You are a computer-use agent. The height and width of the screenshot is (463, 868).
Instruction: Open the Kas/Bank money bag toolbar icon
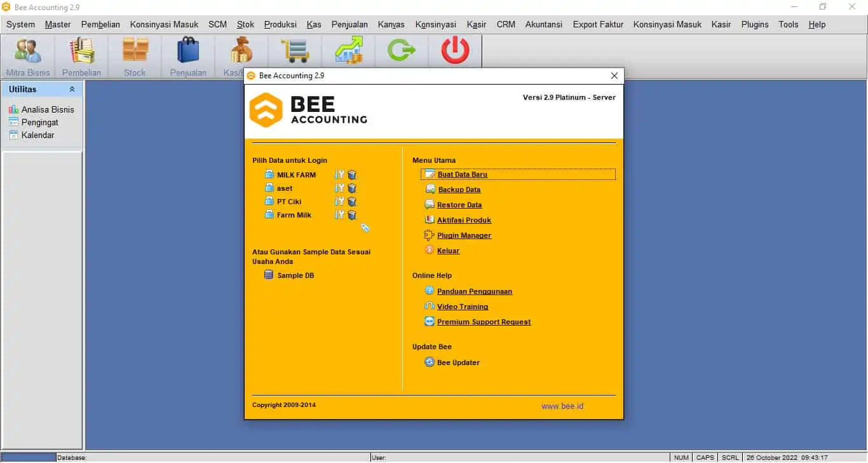[241, 51]
